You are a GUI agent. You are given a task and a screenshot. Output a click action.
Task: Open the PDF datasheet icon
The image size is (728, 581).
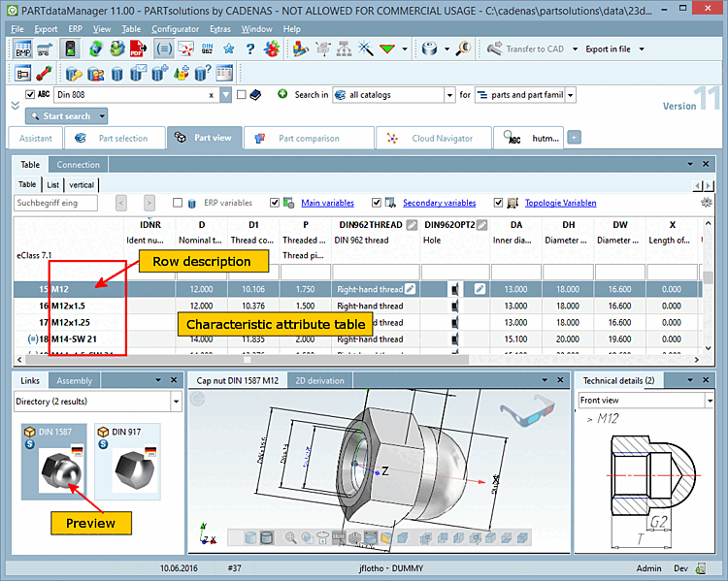137,48
